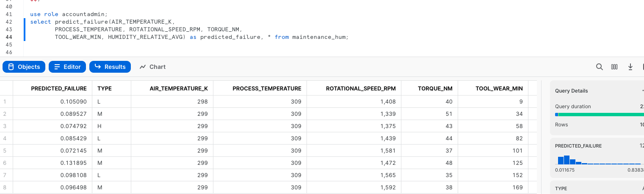Download the query results
Viewport: 644px width, 194px height.
click(x=630, y=67)
